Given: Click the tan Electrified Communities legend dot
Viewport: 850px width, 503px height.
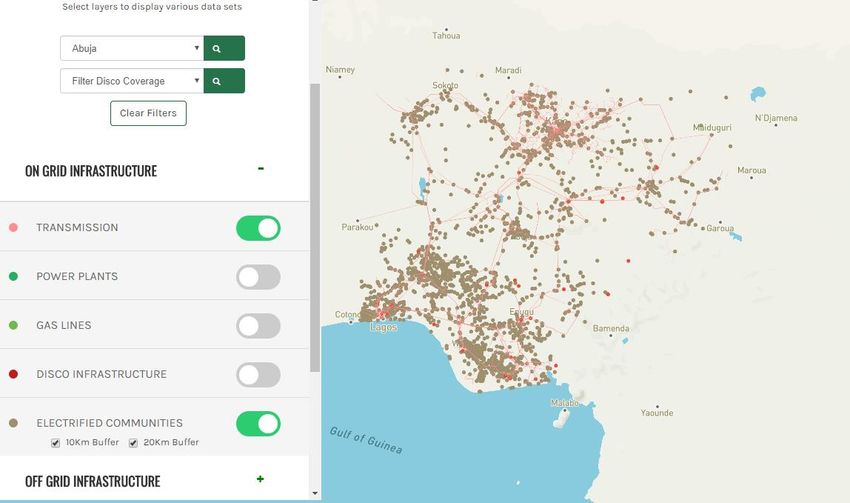Looking at the screenshot, I should [x=11, y=423].
